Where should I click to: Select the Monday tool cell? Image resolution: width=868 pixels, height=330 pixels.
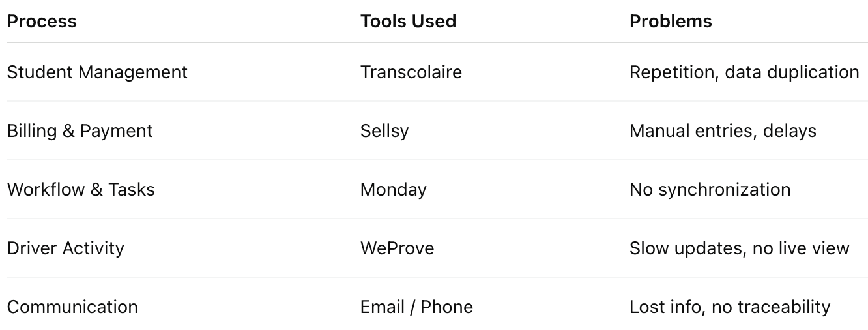tap(394, 189)
